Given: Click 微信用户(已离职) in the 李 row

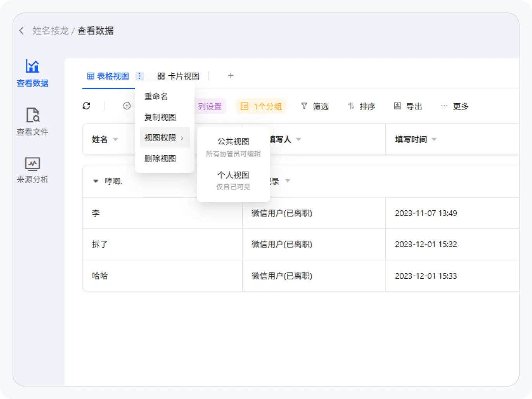Looking at the screenshot, I should (282, 213).
